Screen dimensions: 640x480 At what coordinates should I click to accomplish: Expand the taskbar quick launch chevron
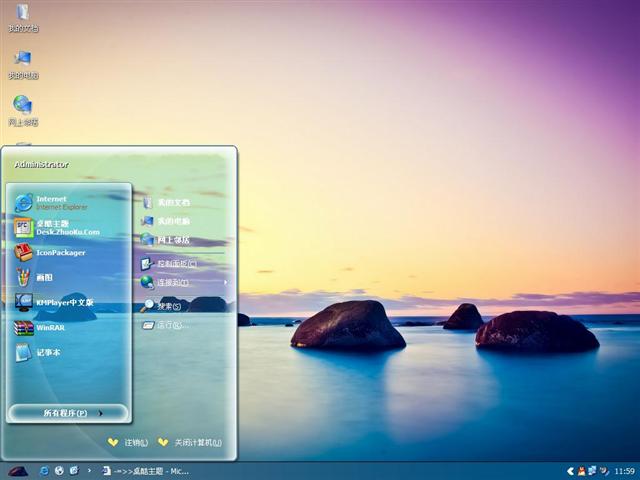[x=89, y=470]
